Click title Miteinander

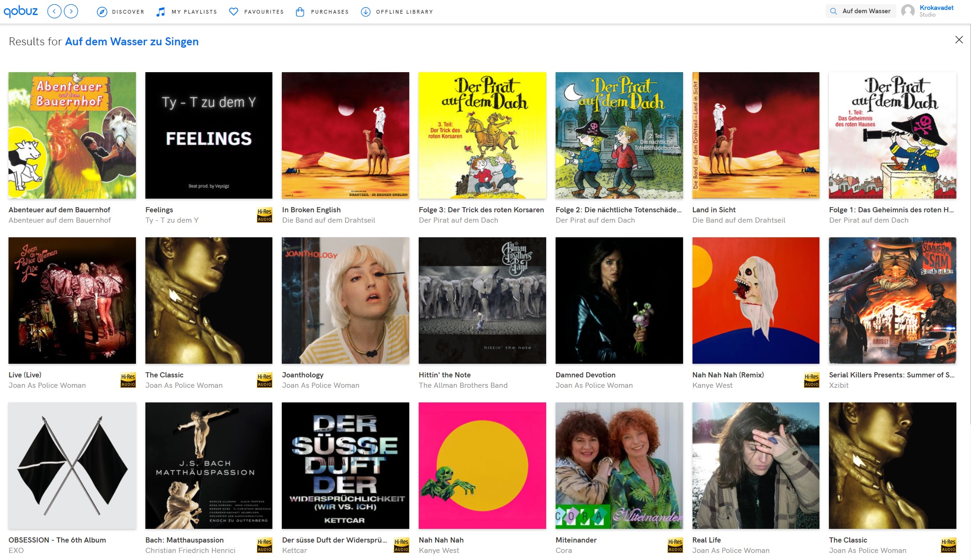576,540
